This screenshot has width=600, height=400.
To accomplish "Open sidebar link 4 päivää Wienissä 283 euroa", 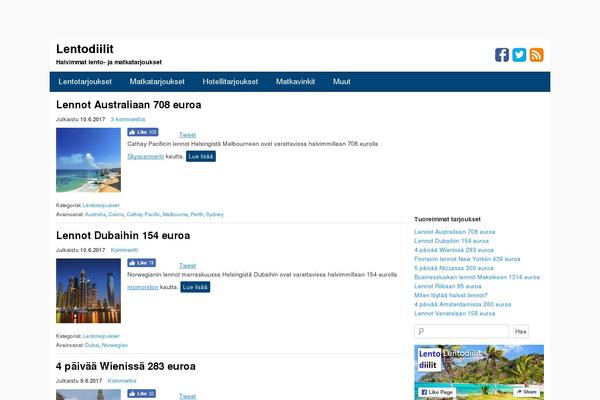I will [x=454, y=250].
